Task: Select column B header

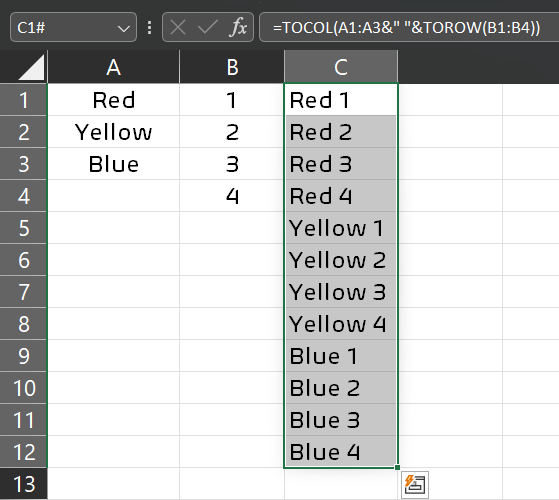Action: click(232, 67)
